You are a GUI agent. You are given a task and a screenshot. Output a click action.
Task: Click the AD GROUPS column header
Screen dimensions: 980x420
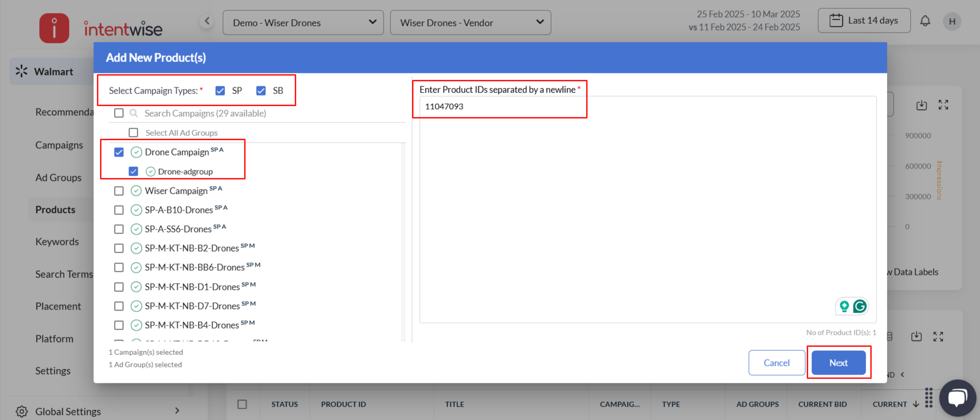point(757,404)
